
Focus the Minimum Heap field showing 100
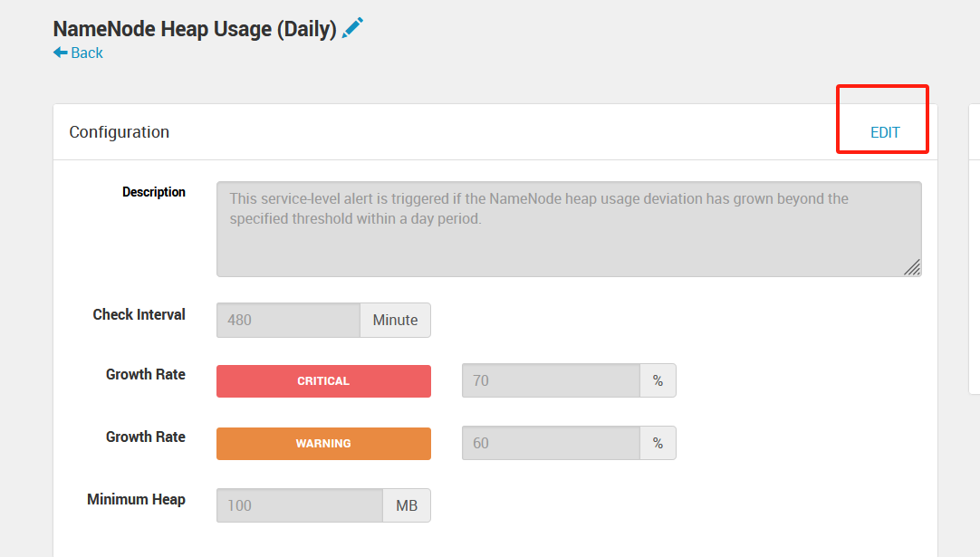(299, 505)
